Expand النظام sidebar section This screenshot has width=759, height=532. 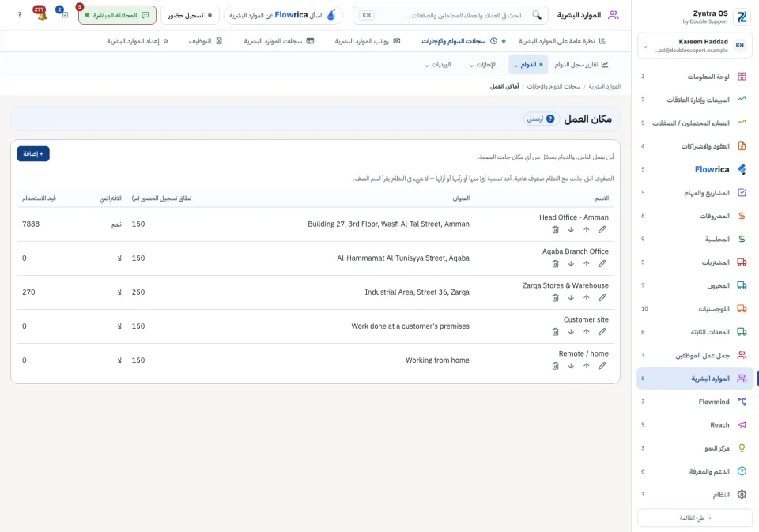[x=695, y=495]
